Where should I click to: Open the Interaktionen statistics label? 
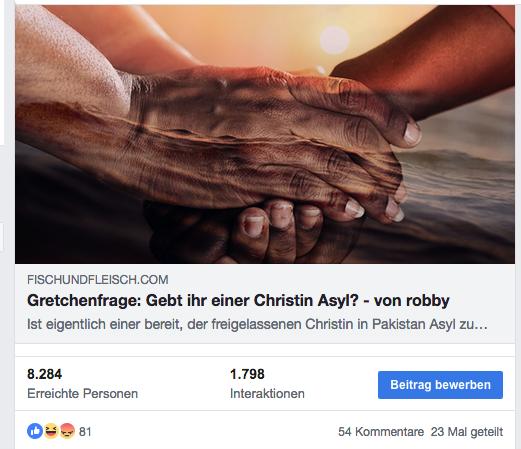(x=267, y=394)
